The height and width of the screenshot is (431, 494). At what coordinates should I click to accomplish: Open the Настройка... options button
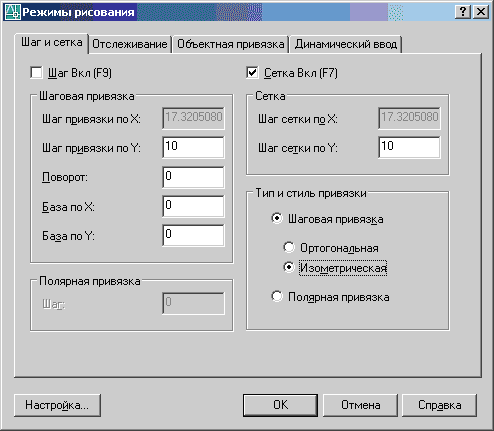(x=57, y=405)
